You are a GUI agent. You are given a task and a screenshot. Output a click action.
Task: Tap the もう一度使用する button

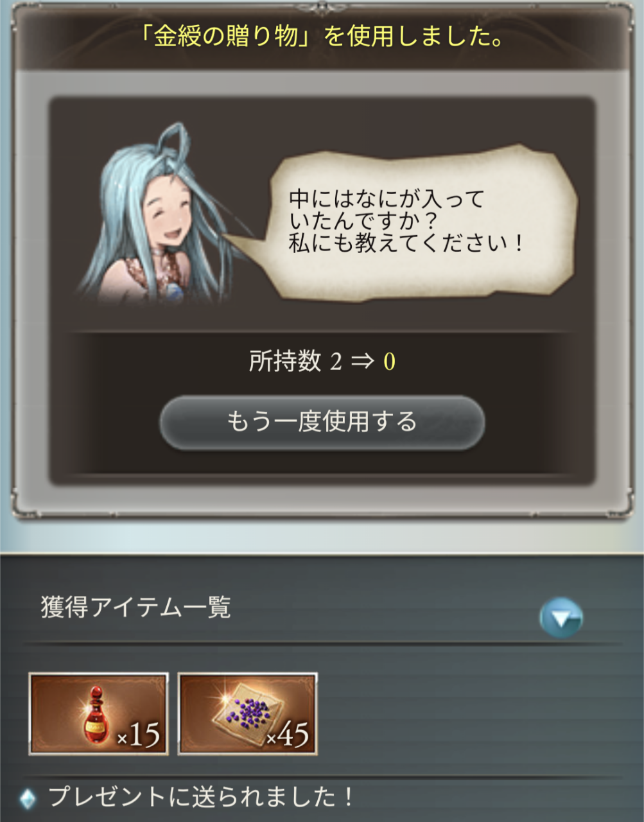point(322,422)
